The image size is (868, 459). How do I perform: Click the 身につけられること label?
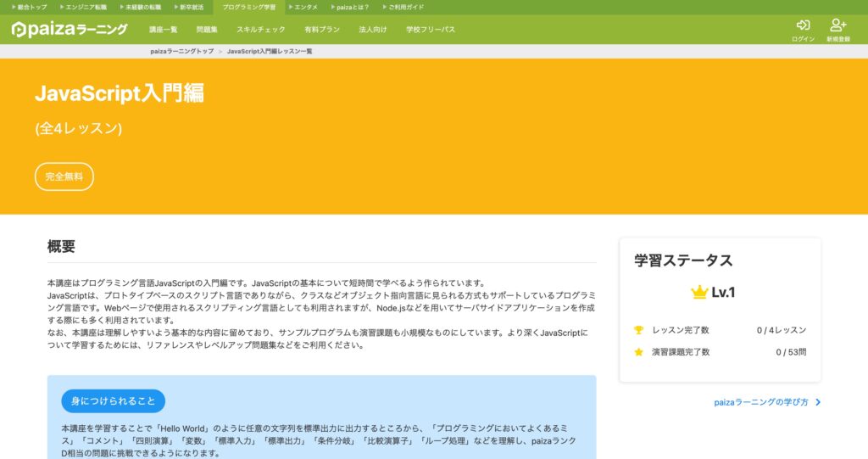[x=113, y=401]
